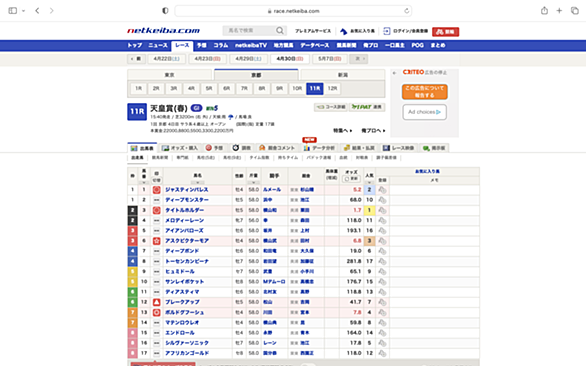
Task: Open the sort dropdown under 斤量 column
Action: [x=253, y=183]
